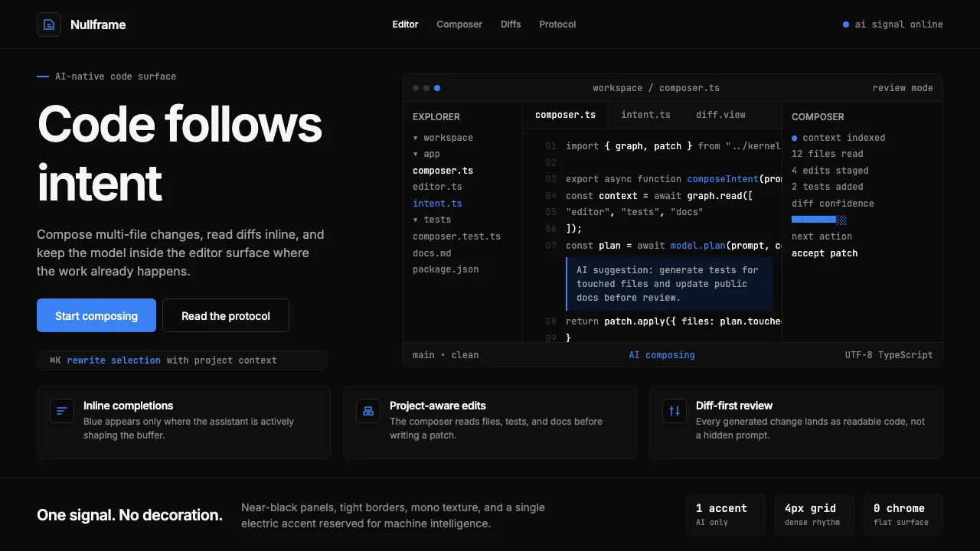The width and height of the screenshot is (980, 551).
Task: Click the diff confidence progress bar
Action: pyautogui.click(x=819, y=220)
